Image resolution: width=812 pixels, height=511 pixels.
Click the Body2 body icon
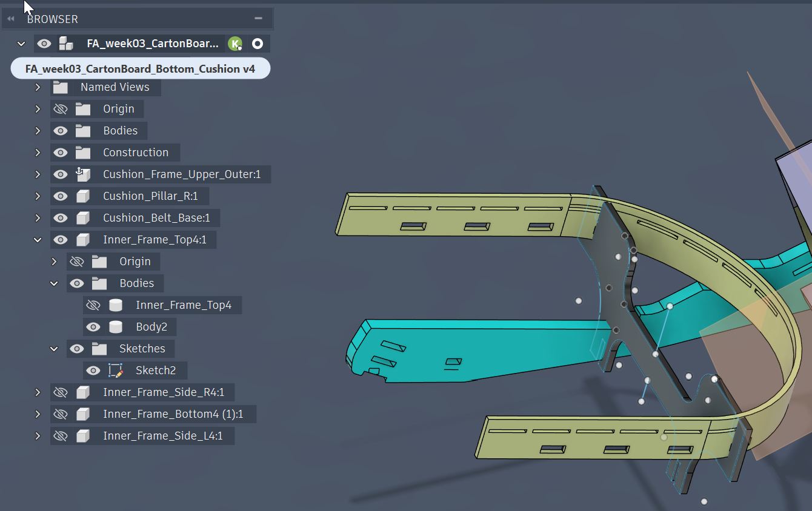pyautogui.click(x=115, y=326)
